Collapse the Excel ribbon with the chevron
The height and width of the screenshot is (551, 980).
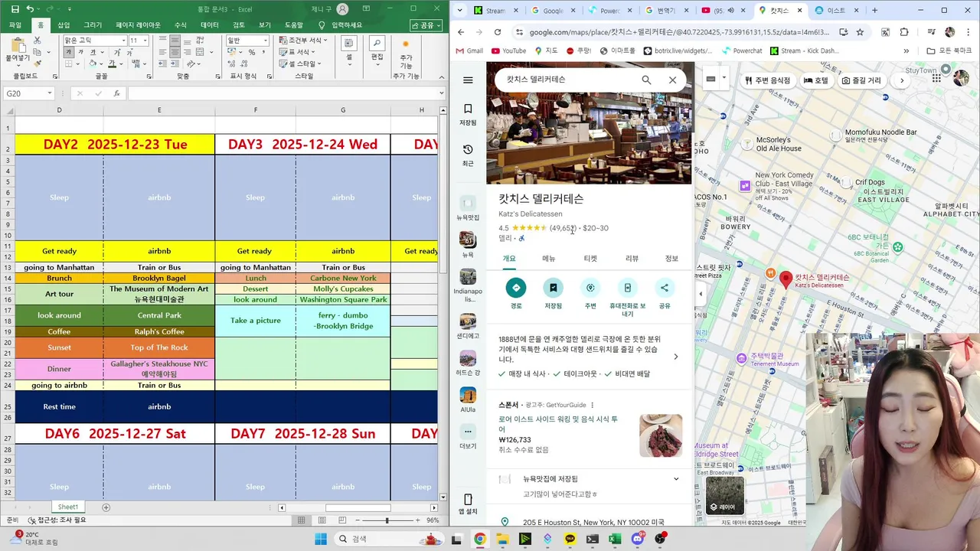tap(440, 77)
